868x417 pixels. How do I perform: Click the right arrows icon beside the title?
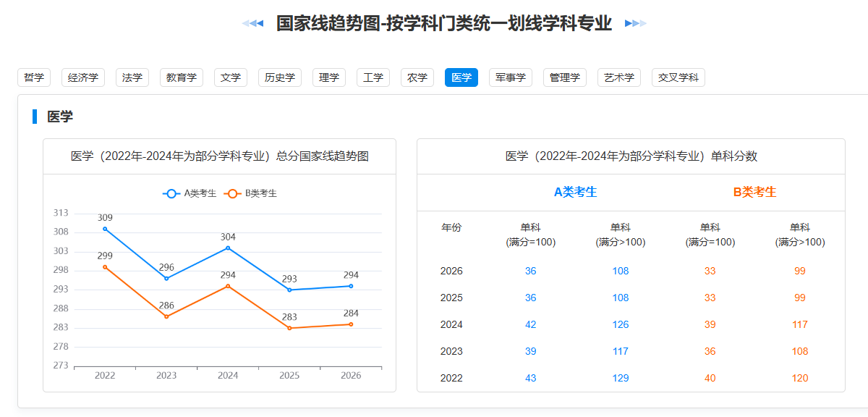(636, 24)
